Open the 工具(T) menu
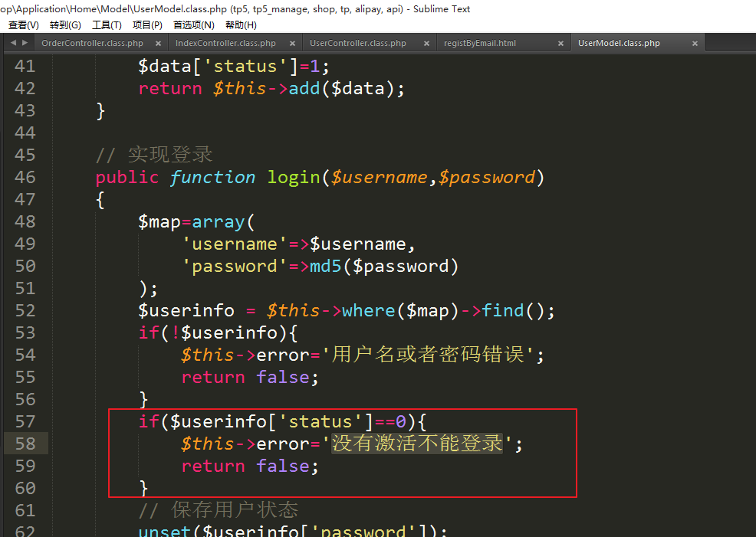The height and width of the screenshot is (537, 756). coord(107,25)
